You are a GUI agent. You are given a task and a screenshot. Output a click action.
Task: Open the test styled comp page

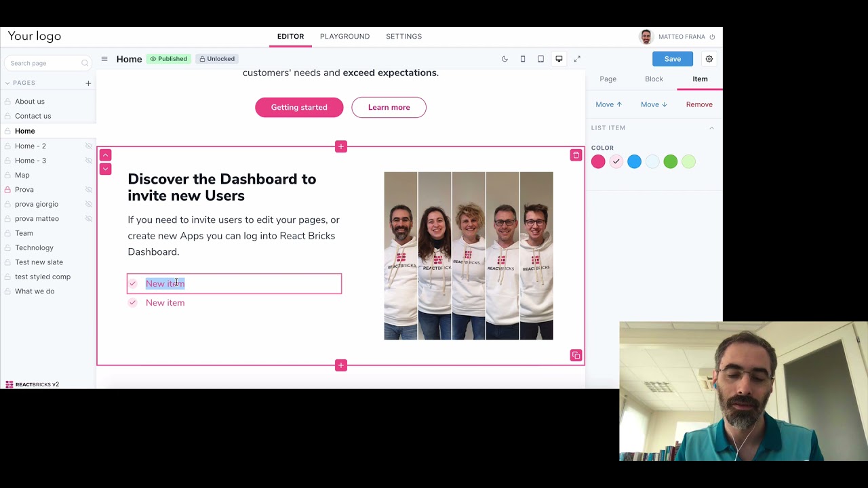pos(43,277)
